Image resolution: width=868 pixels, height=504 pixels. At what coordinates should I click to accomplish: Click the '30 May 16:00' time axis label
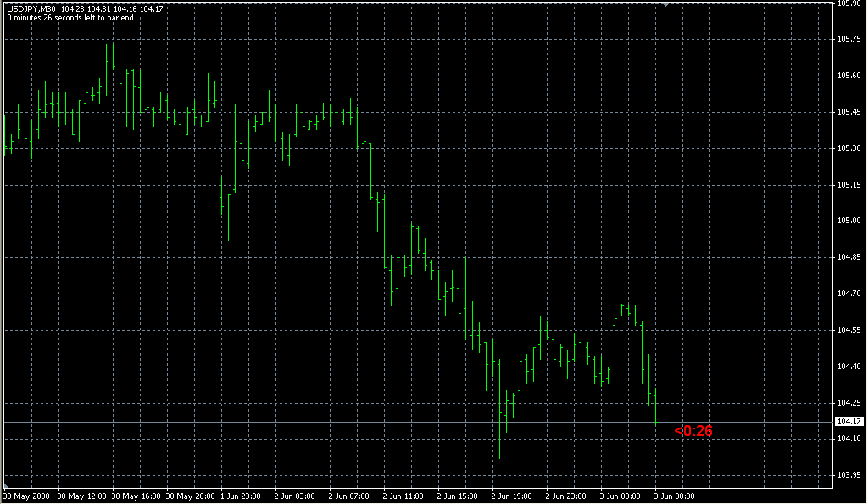[x=136, y=496]
